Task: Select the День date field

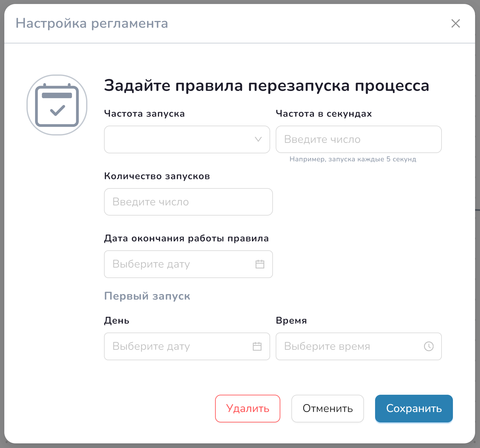Action: click(178, 346)
